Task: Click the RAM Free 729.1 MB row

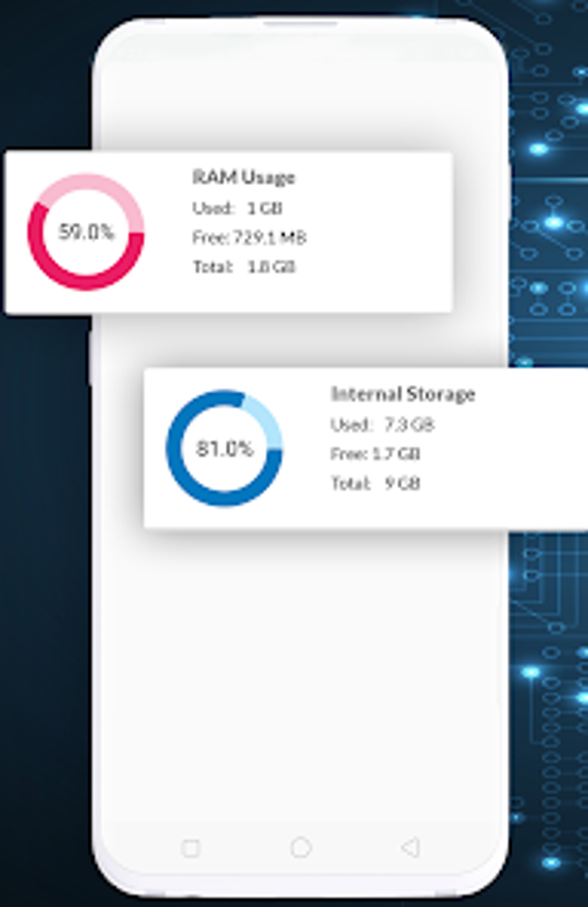Action: tap(249, 238)
